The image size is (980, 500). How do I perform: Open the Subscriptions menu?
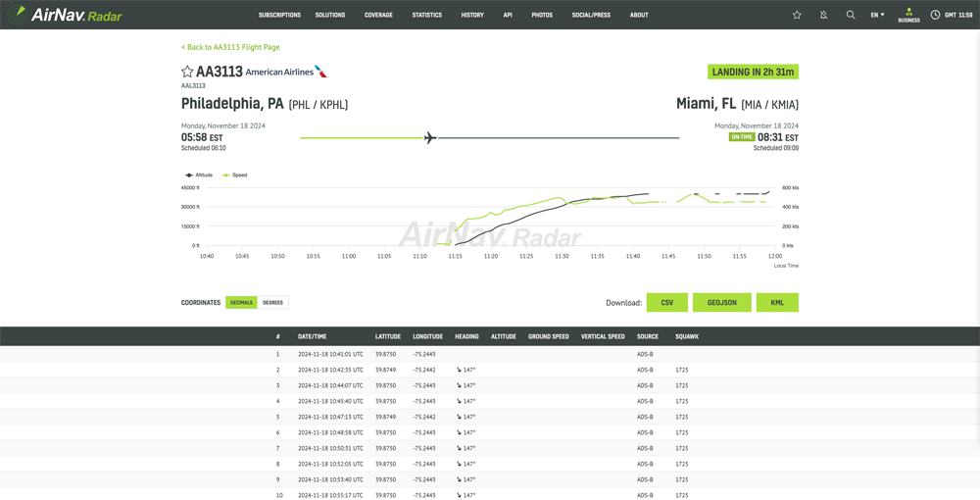pos(279,15)
